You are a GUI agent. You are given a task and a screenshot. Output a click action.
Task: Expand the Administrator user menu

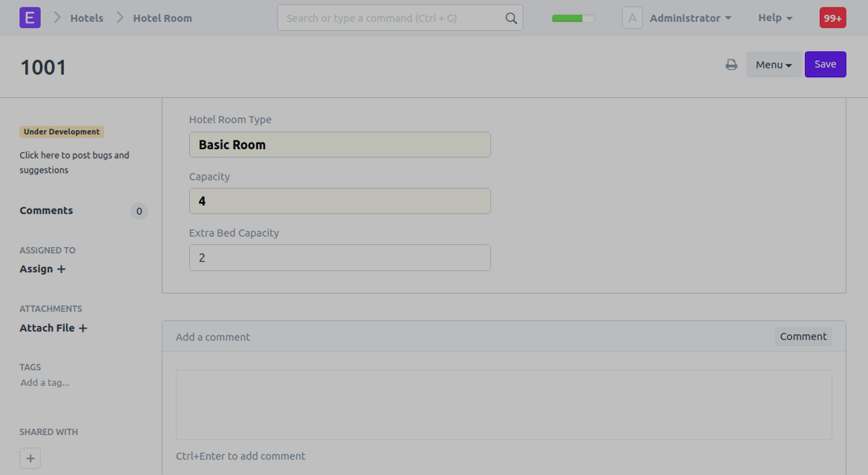[x=690, y=18]
